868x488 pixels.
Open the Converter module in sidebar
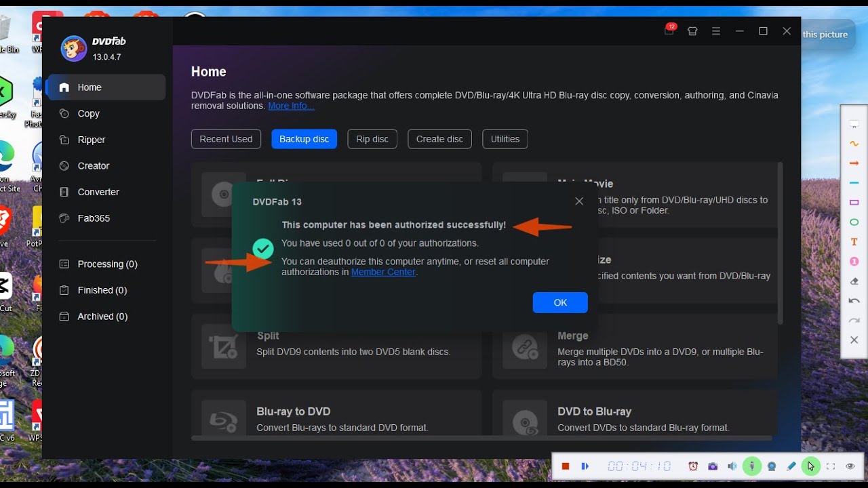(x=106, y=192)
